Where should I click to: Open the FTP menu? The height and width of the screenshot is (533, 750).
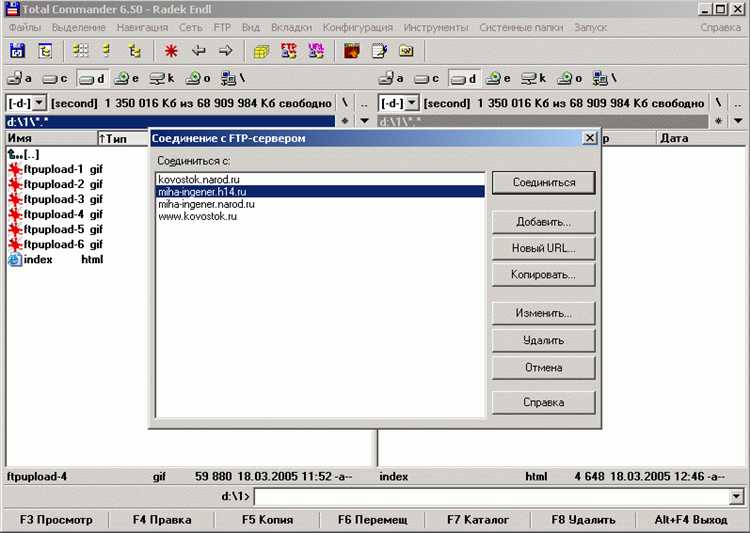222,27
